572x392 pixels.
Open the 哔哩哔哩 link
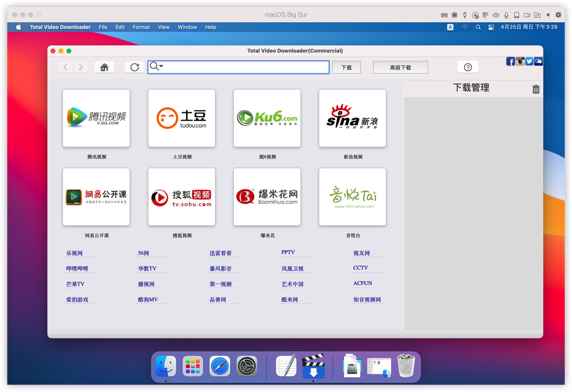tap(77, 269)
